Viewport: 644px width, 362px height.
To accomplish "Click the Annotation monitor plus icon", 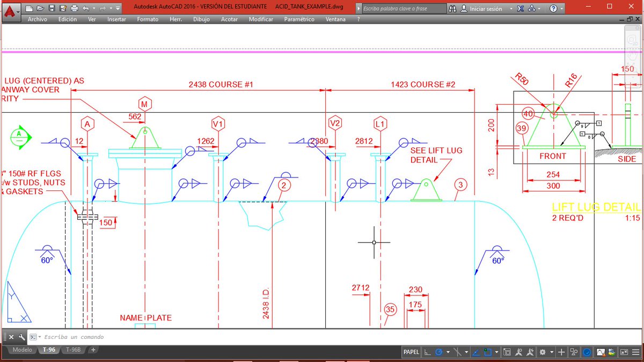I will tap(561, 352).
